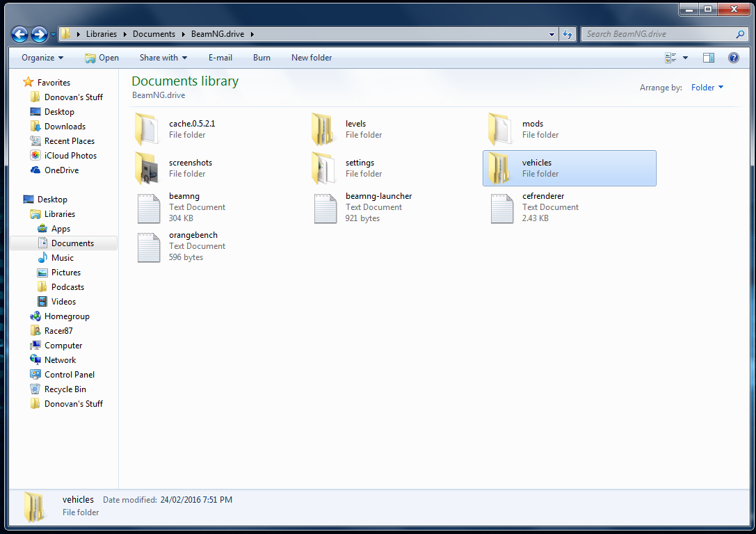Change your view icon
Image resolution: width=756 pixels, height=534 pixels.
coord(670,58)
